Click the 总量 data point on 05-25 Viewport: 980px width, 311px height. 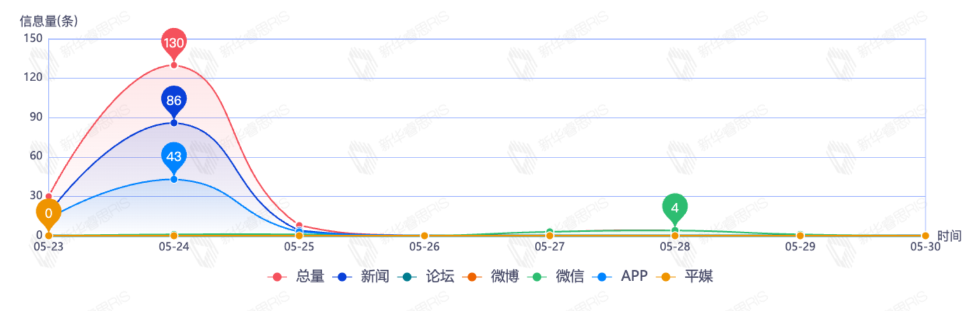point(299,225)
